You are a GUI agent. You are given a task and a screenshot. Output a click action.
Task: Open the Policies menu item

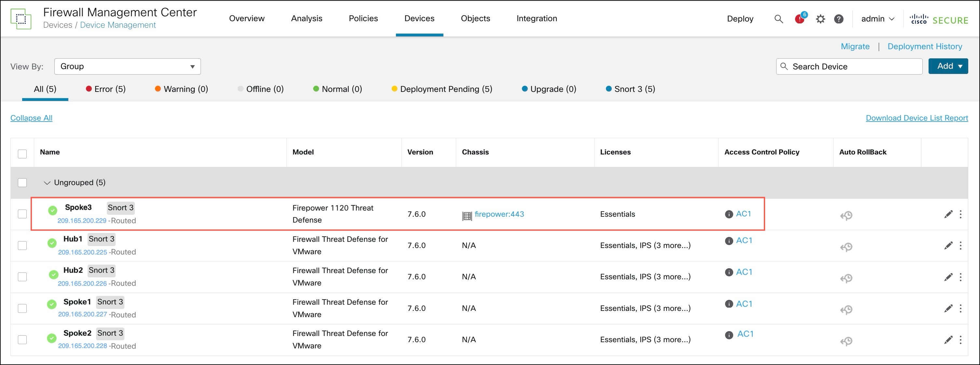(x=363, y=18)
